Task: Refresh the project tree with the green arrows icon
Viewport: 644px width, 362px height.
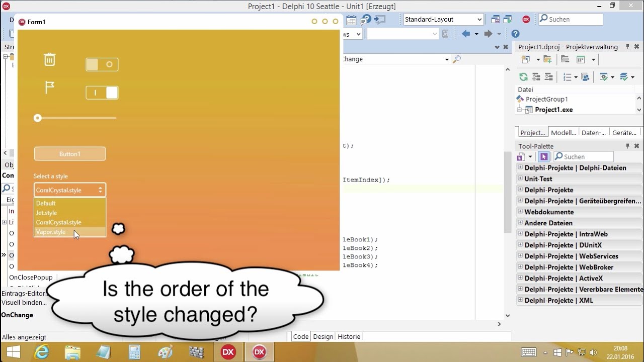Action: click(523, 77)
